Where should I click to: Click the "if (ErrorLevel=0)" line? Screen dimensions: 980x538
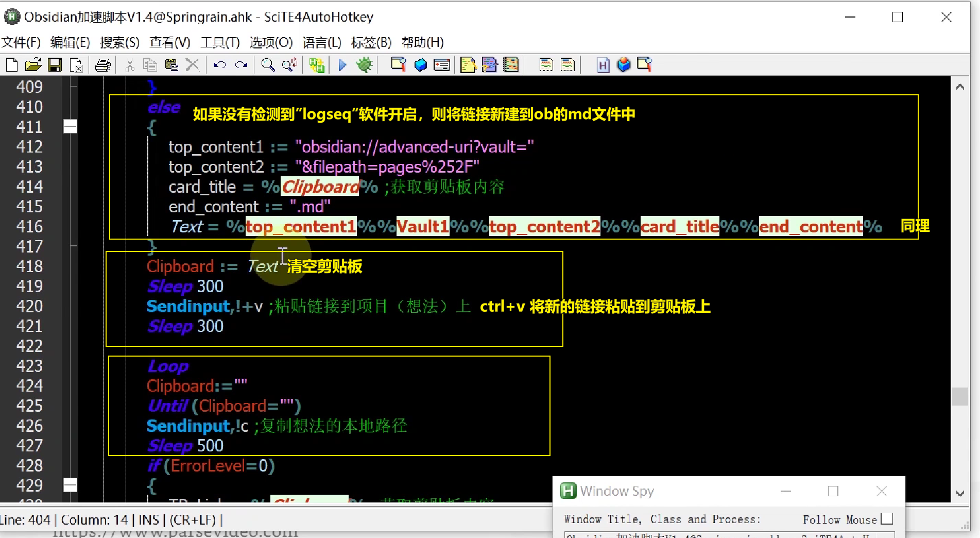click(211, 465)
